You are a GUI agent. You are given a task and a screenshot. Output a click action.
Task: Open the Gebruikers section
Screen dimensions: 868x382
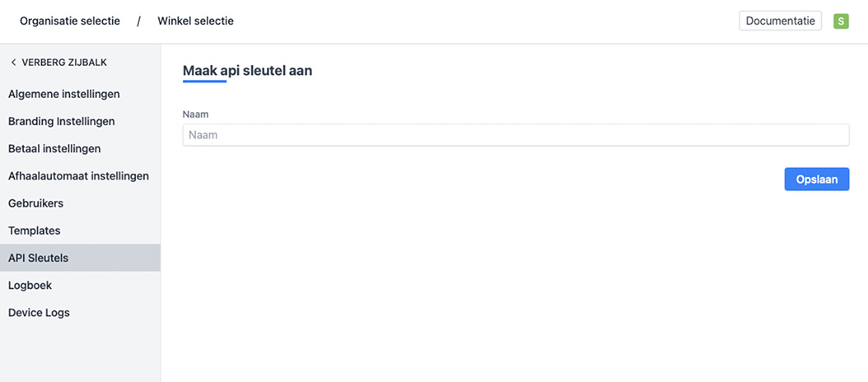[x=35, y=203]
